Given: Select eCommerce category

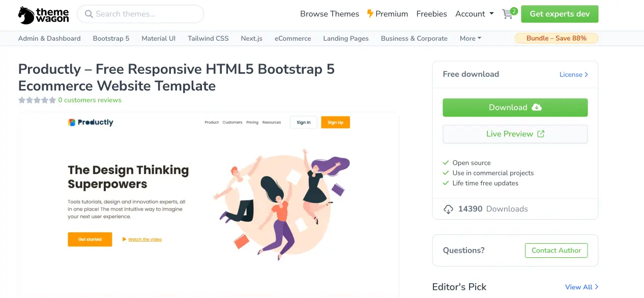Looking at the screenshot, I should pos(292,38).
